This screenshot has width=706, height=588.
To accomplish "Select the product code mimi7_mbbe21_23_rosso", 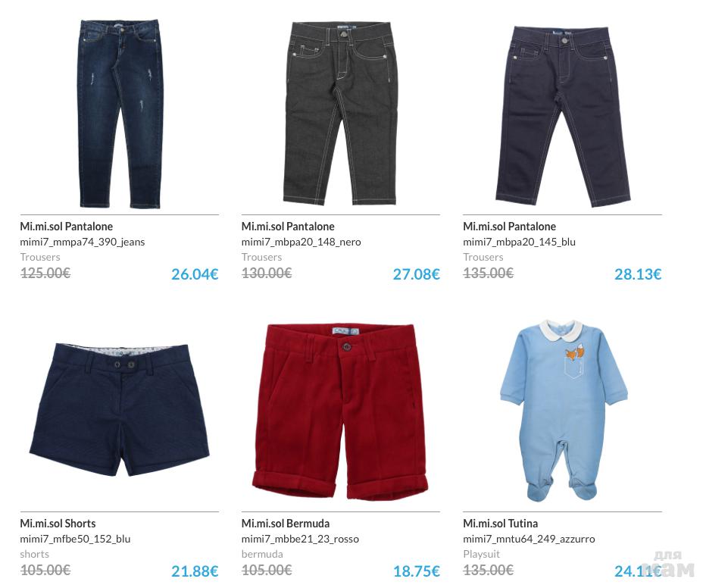I will [x=300, y=539].
